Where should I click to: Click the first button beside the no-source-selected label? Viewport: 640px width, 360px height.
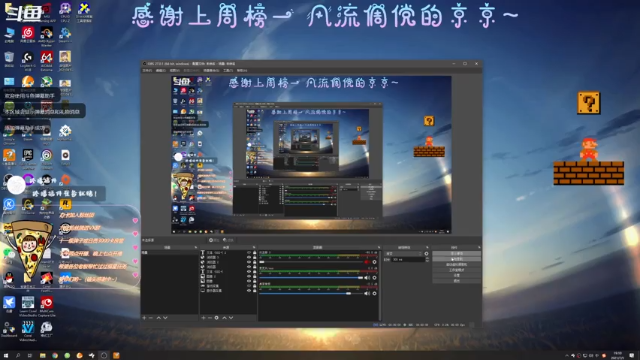click(x=214, y=240)
